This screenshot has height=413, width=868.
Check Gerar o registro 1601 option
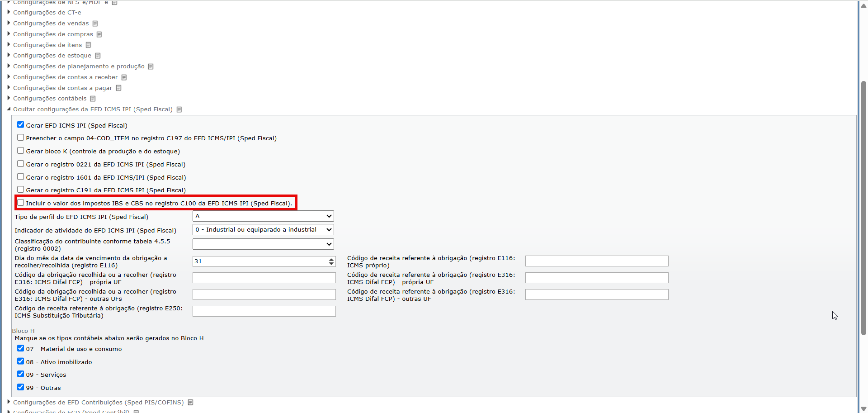[x=20, y=176]
